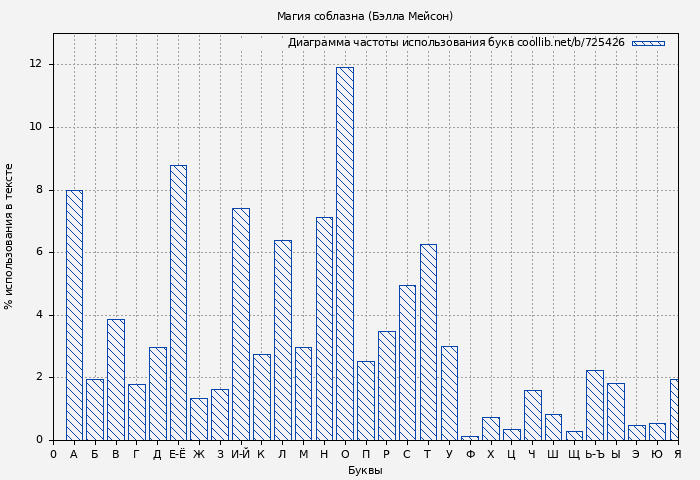The image size is (700, 480).
Task: Click the tallest bar for letter О
Action: tap(344, 253)
